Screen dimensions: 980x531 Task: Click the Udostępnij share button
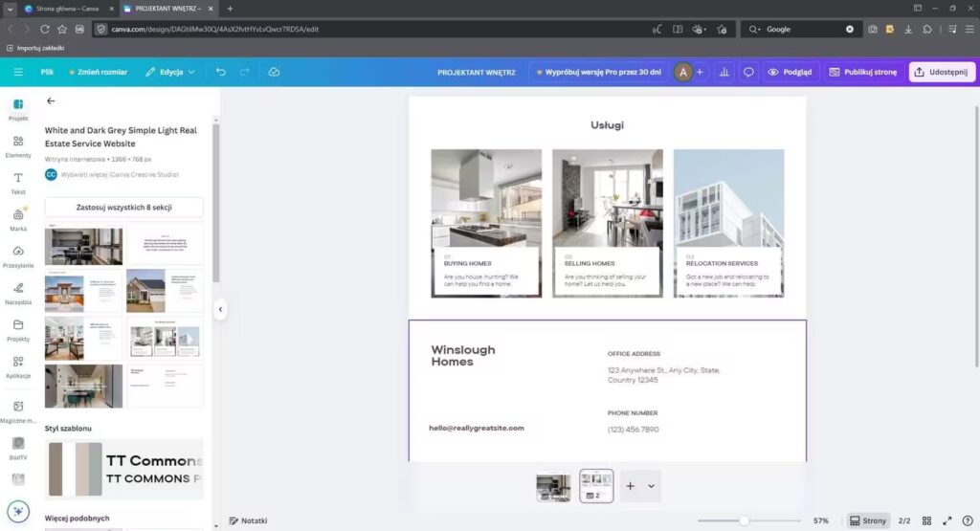click(x=942, y=72)
